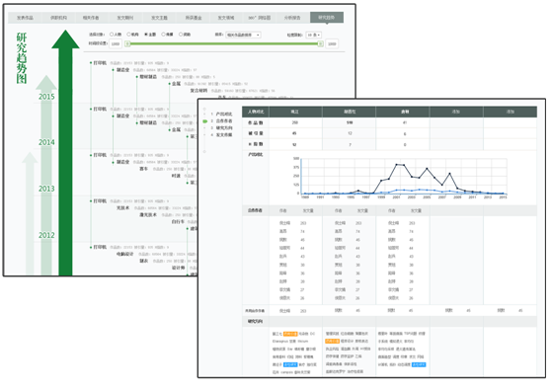Select the checked 主题 radio option
Viewport: 551px width, 392px height.
(146, 35)
